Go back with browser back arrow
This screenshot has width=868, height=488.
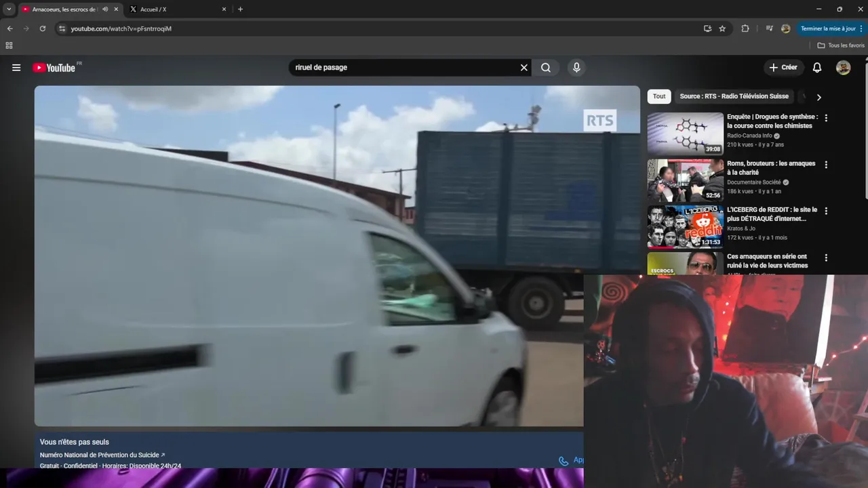click(9, 28)
